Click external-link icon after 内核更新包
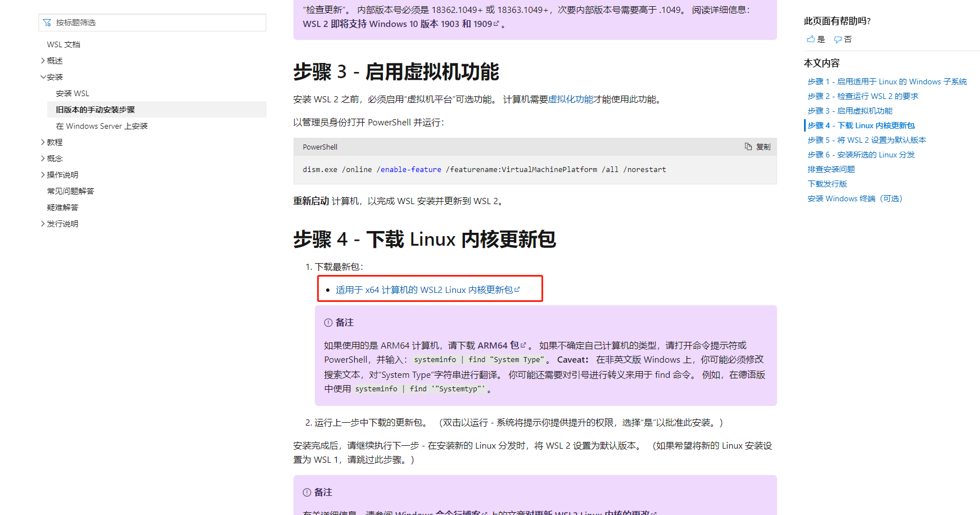This screenshot has width=980, height=515. click(517, 290)
